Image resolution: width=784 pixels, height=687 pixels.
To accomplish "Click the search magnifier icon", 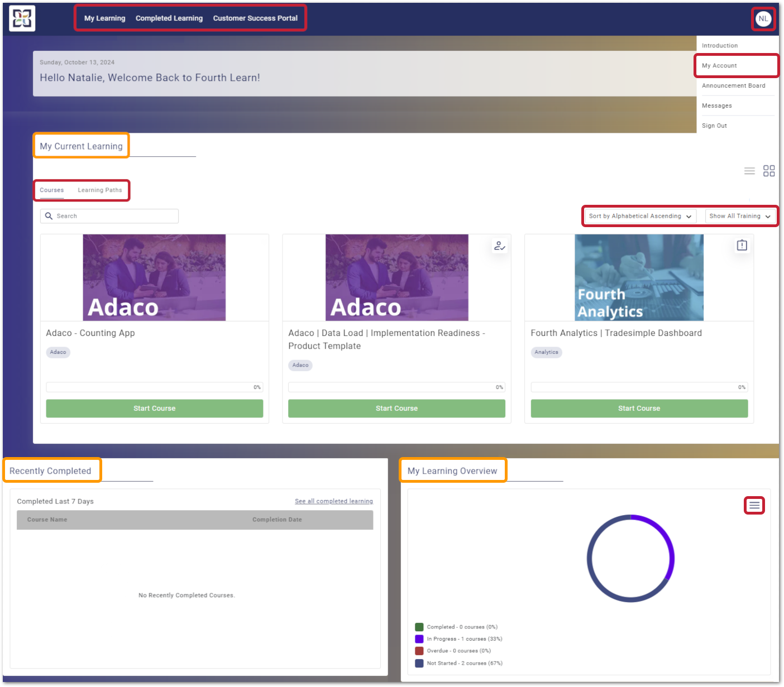I will (x=49, y=216).
